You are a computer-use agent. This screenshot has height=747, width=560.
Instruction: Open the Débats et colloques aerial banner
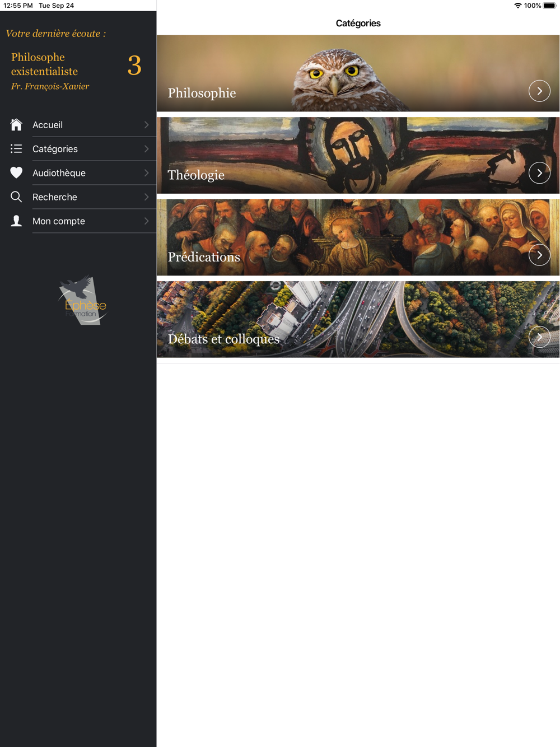pyautogui.click(x=358, y=319)
